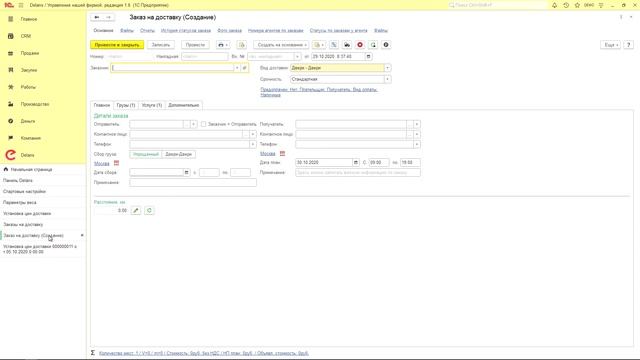
Task: Click the print icon in toolbar
Action: coord(223,45)
